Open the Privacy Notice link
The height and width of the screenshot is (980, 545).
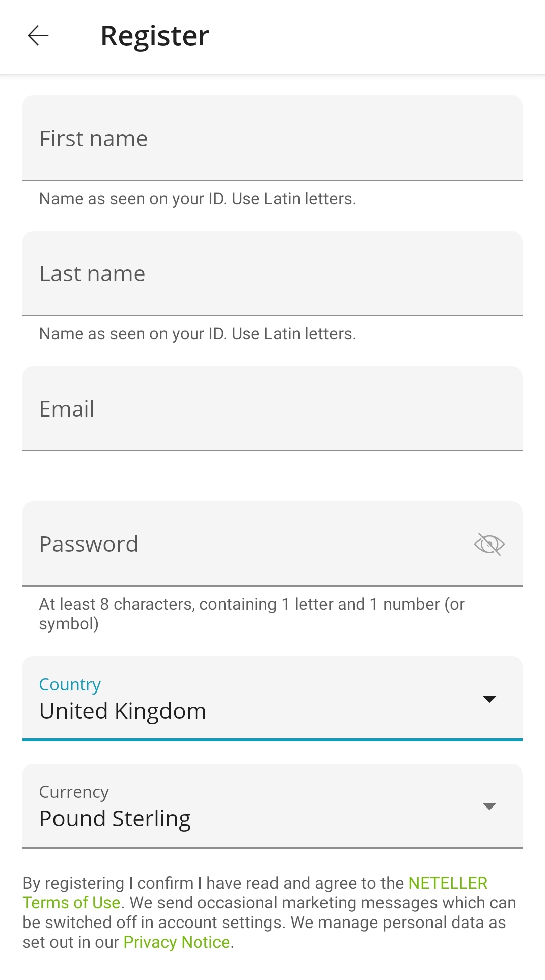177,942
